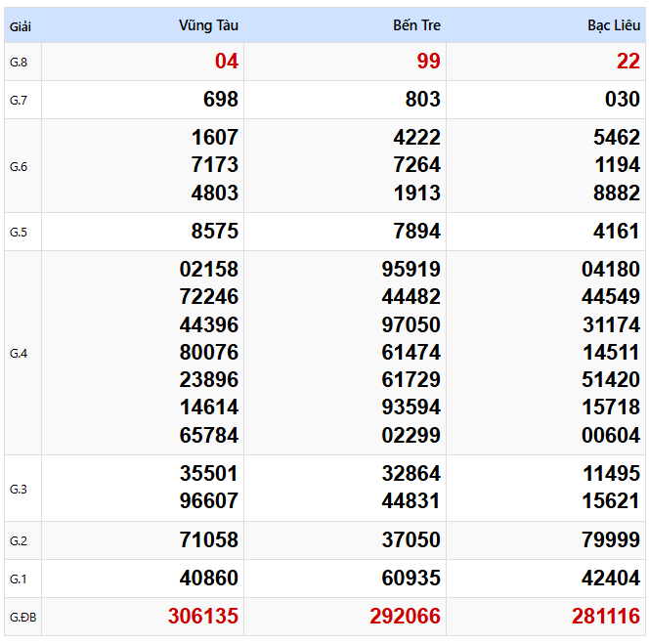
Task: Click the number 7264 under Bến Tre
Action: [416, 165]
